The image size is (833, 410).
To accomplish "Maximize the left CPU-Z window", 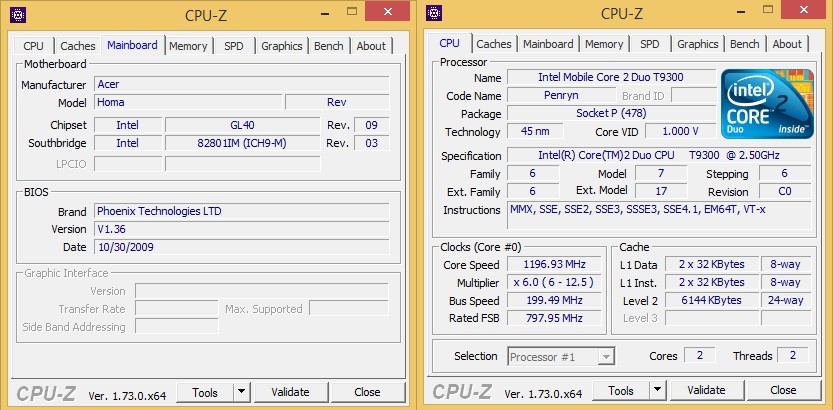I will 352,11.
